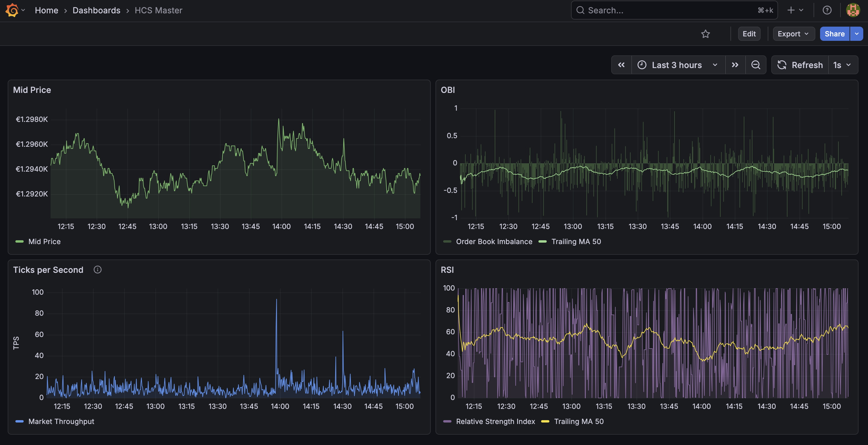Open the Dashboards breadcrumb link
The width and height of the screenshot is (868, 445).
click(96, 10)
